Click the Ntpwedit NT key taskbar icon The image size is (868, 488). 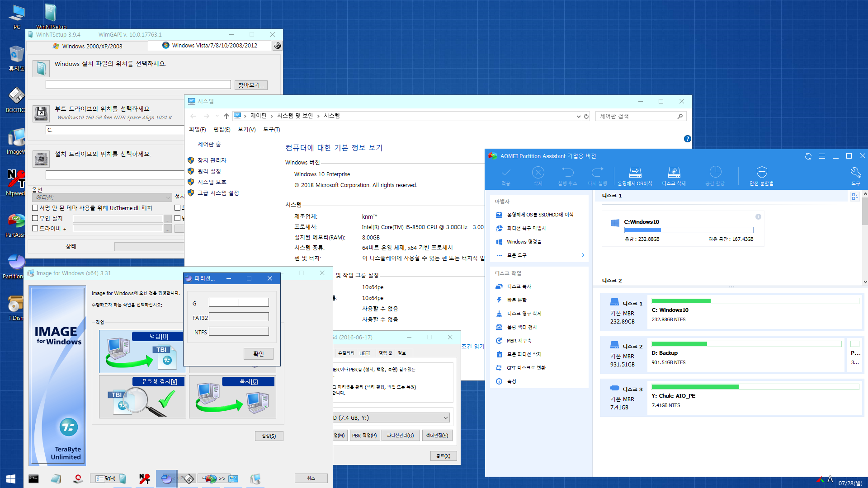[145, 479]
